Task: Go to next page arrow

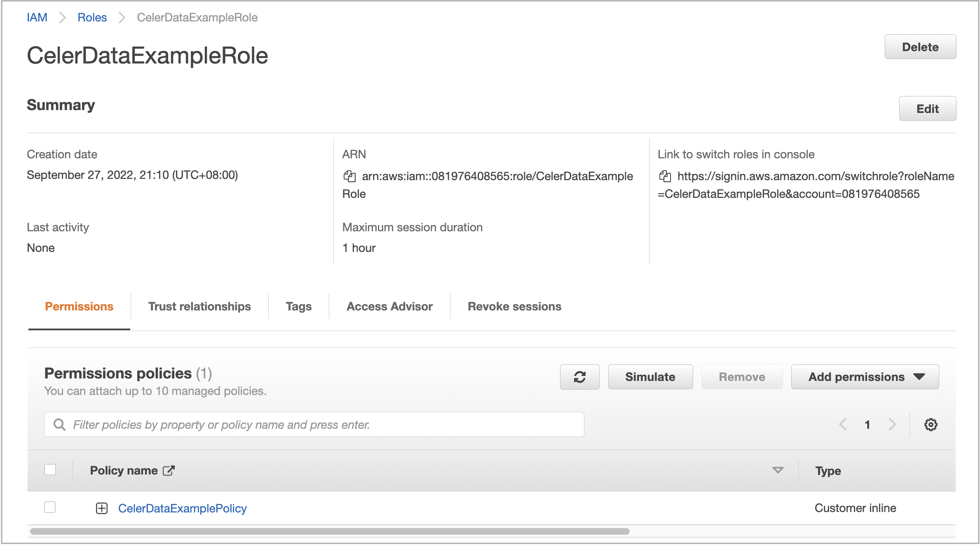Action: click(x=892, y=425)
